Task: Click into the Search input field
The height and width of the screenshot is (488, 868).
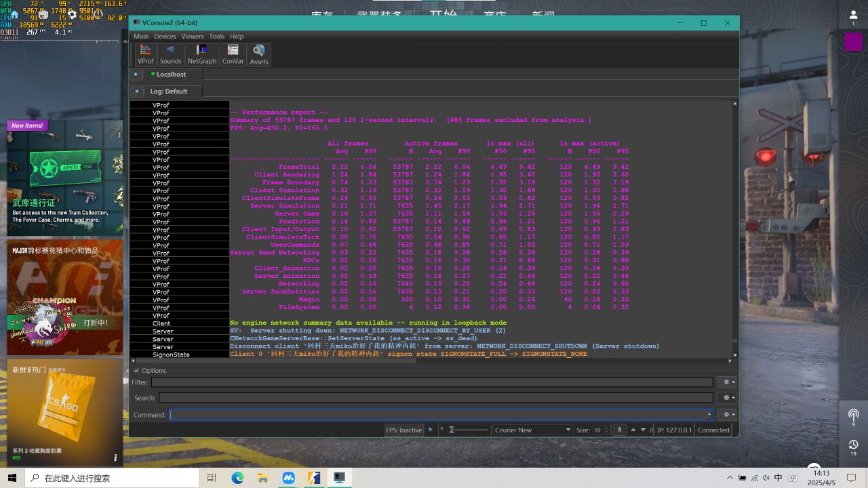Action: pos(435,398)
